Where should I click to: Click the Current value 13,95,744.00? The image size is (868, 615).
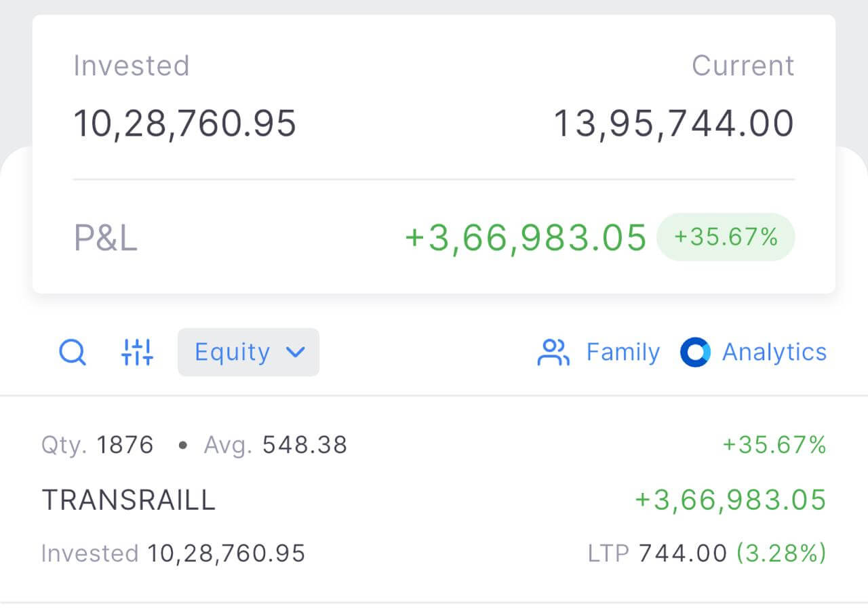coord(673,124)
